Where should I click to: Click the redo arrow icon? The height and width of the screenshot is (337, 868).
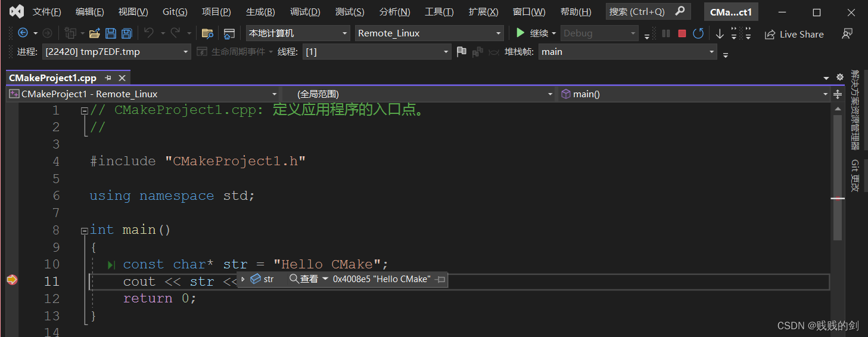click(175, 33)
